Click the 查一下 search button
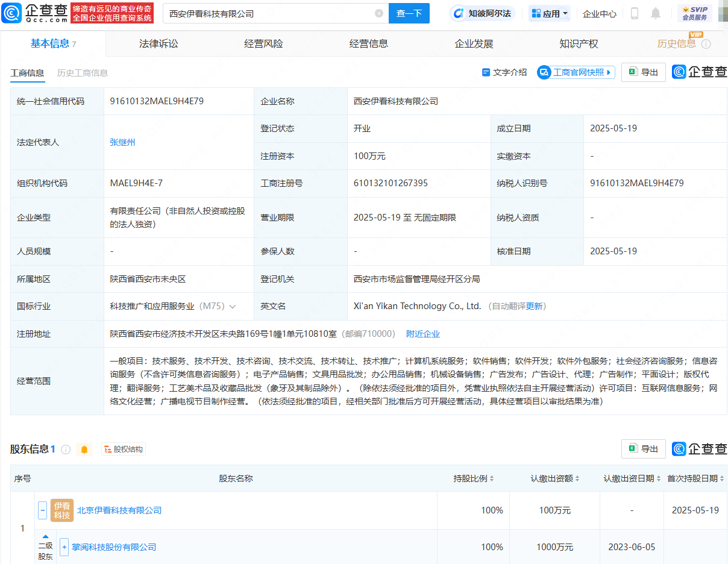728x564 pixels. coord(409,13)
